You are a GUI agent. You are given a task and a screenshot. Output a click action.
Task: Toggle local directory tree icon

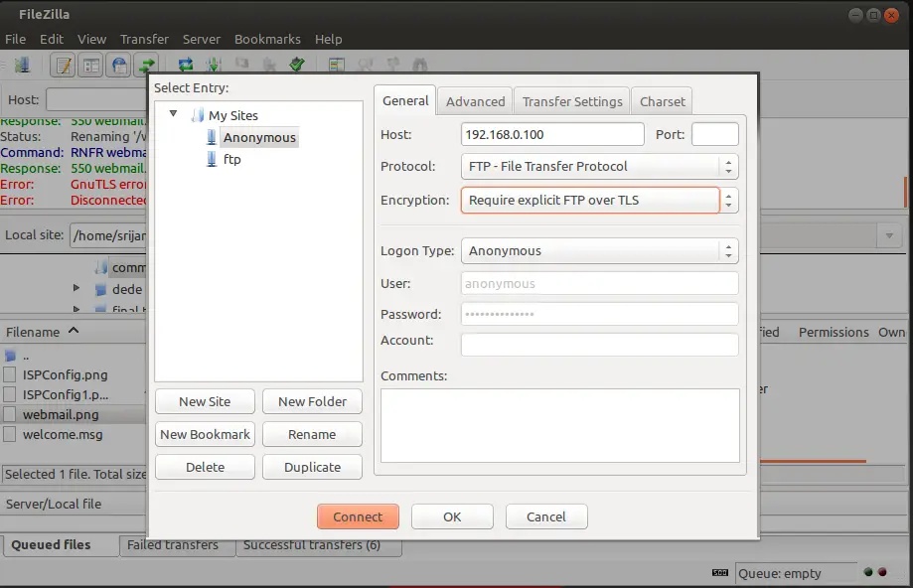tap(91, 66)
